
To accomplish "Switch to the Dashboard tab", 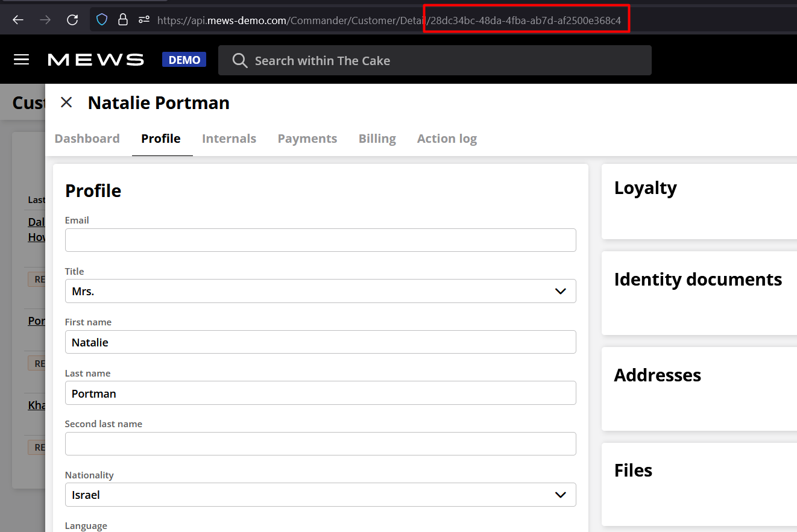I will (x=87, y=139).
